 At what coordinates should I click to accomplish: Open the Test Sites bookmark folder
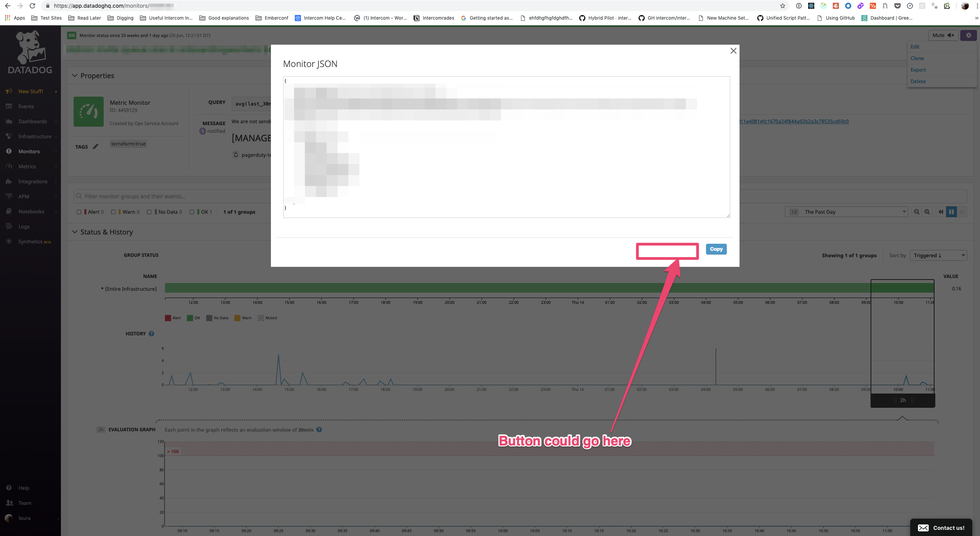click(x=47, y=18)
